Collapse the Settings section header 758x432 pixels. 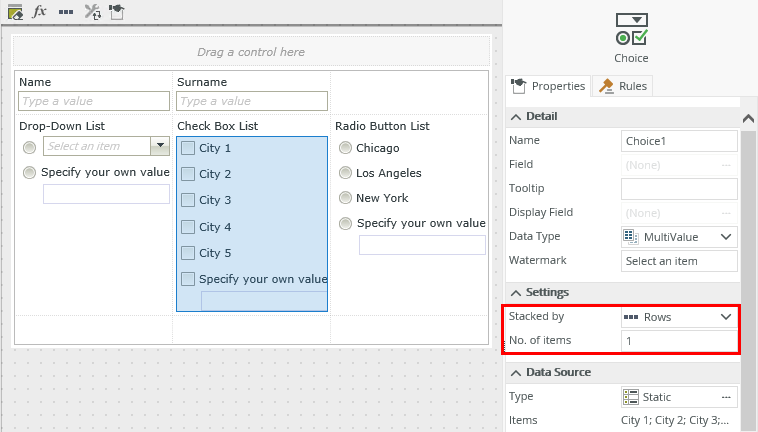[x=516, y=292]
